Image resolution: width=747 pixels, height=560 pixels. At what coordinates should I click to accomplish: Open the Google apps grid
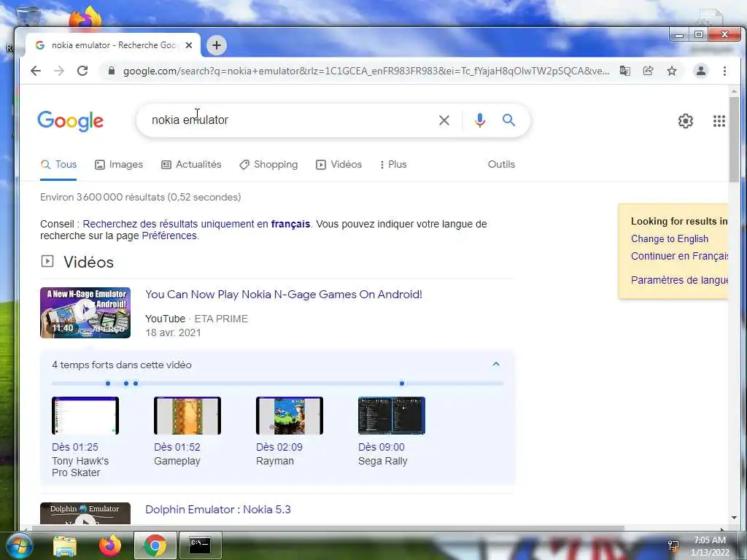click(719, 121)
